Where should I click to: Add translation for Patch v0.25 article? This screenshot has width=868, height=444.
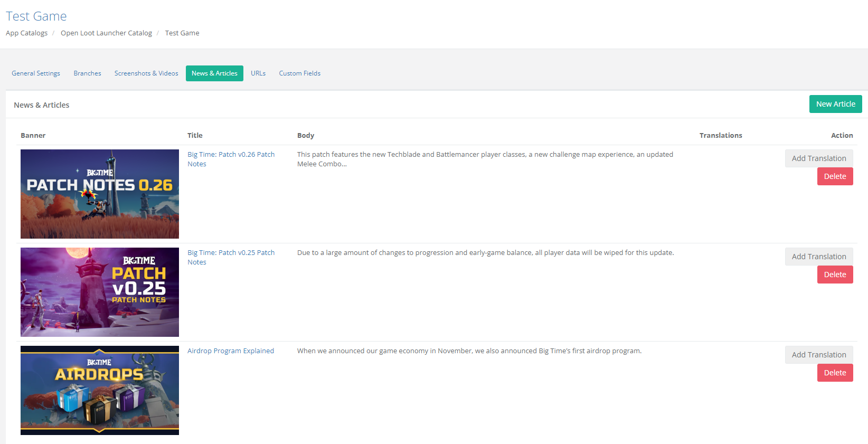click(818, 257)
